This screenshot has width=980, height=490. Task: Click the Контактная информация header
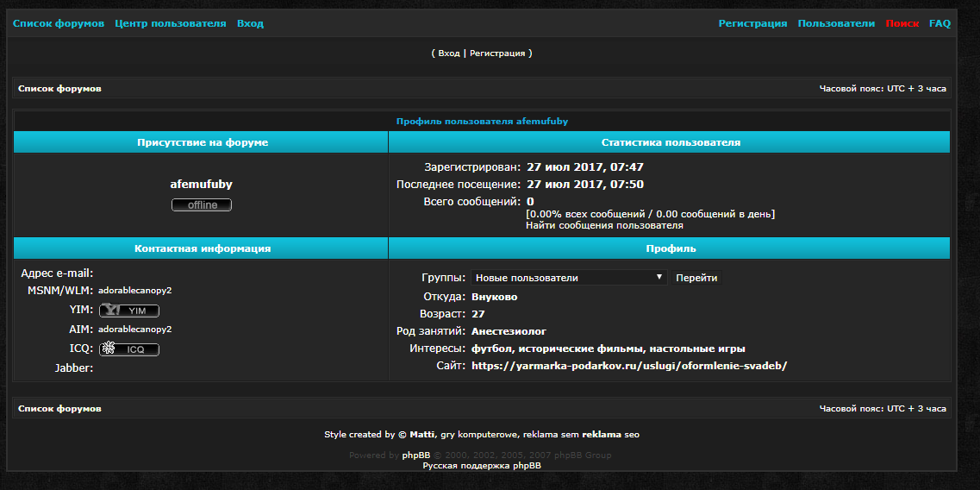203,248
